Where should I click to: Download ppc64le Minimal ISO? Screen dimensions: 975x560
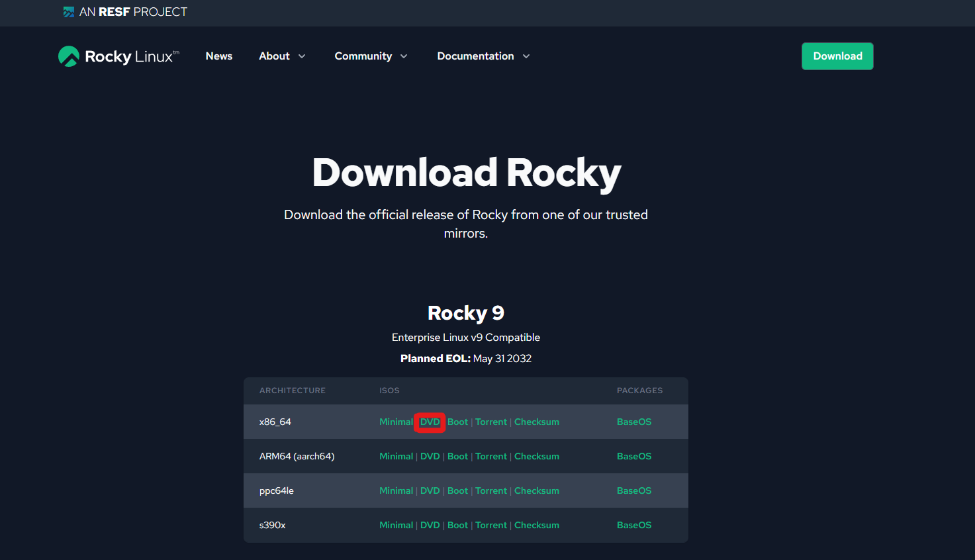click(396, 490)
